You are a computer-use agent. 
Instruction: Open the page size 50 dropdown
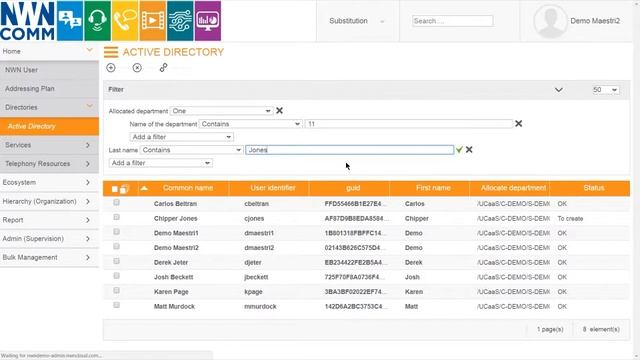pyautogui.click(x=606, y=90)
